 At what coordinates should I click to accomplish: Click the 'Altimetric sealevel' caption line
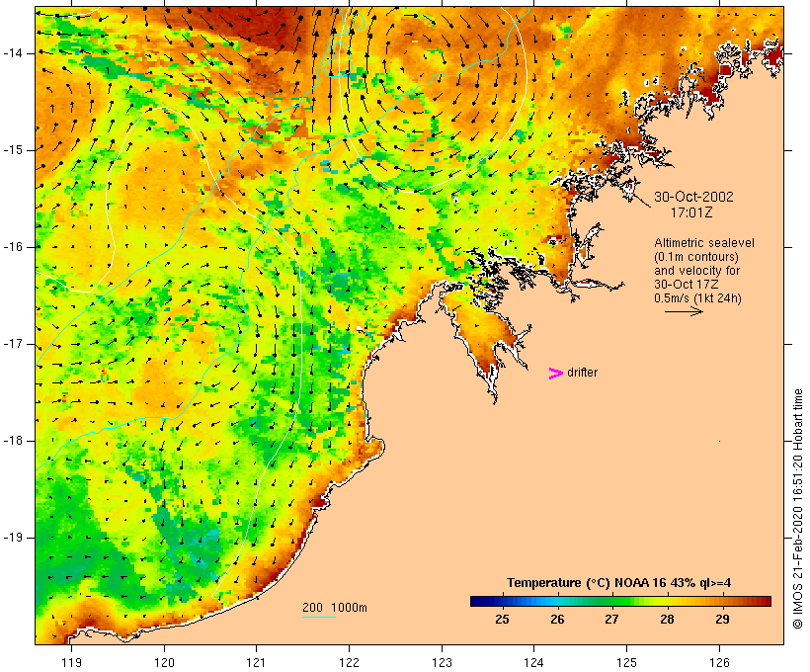coord(704,242)
